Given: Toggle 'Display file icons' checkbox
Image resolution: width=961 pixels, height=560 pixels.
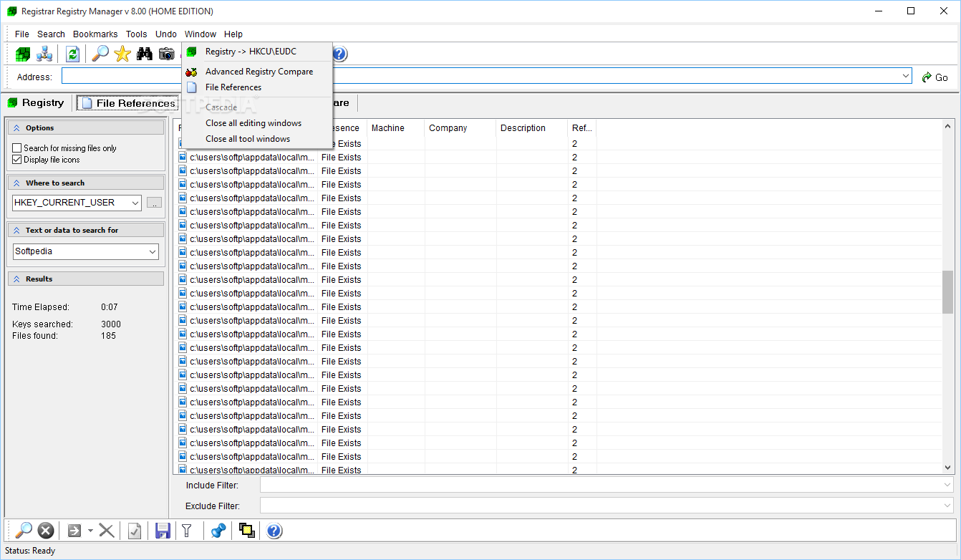Looking at the screenshot, I should (x=17, y=160).
